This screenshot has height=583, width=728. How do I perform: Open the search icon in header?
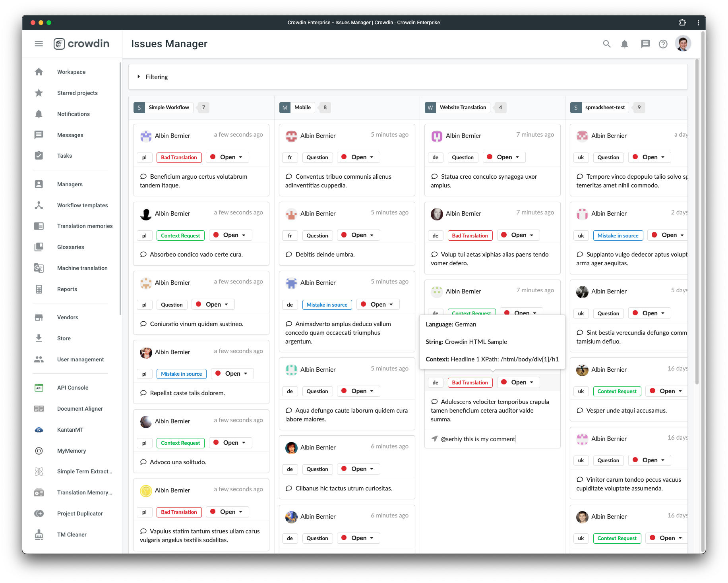point(606,44)
